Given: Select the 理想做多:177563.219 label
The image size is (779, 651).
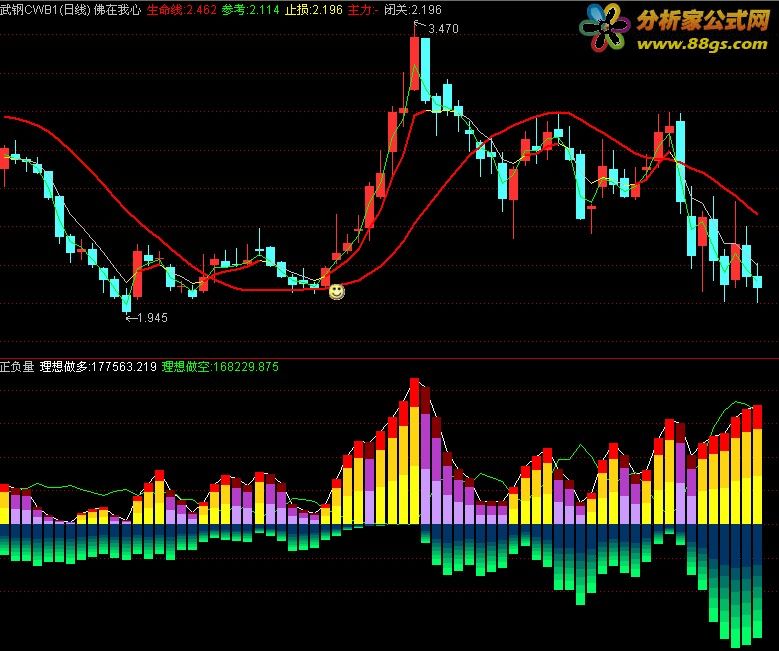Looking at the screenshot, I should 98,367.
